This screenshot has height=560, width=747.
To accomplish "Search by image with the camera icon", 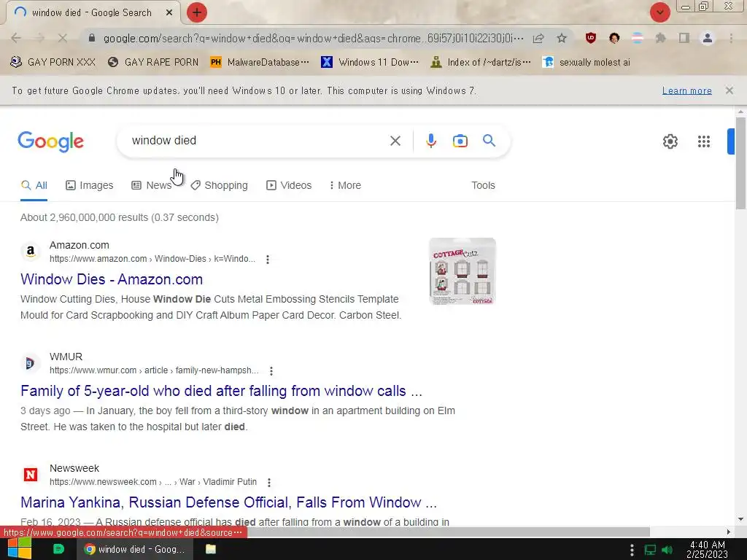I will (x=460, y=141).
